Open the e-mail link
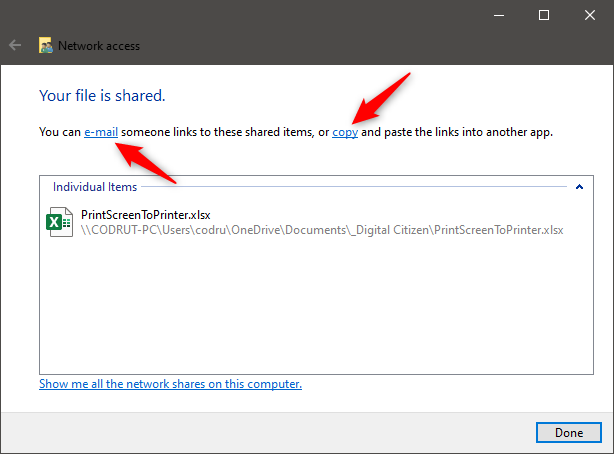Screen dimensions: 614x454 [101, 132]
